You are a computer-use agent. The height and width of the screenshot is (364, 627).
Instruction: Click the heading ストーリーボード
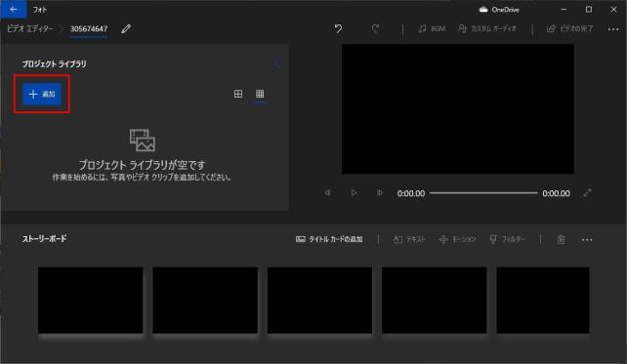click(44, 238)
